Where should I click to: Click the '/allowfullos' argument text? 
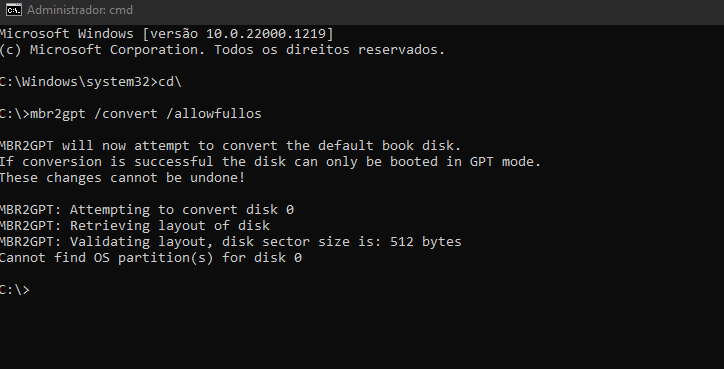coord(214,114)
